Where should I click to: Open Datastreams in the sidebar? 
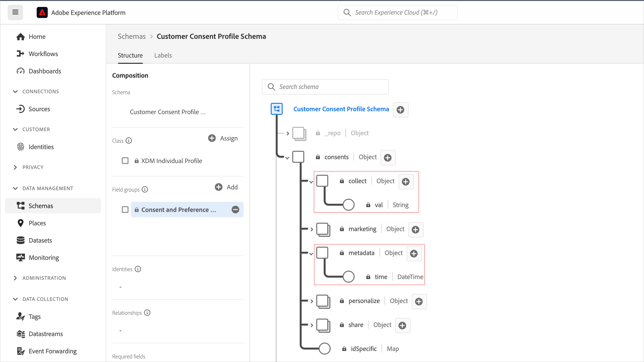[x=46, y=334]
